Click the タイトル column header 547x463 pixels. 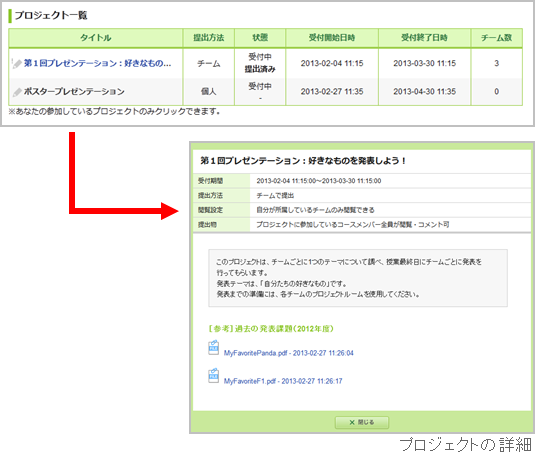[96, 38]
